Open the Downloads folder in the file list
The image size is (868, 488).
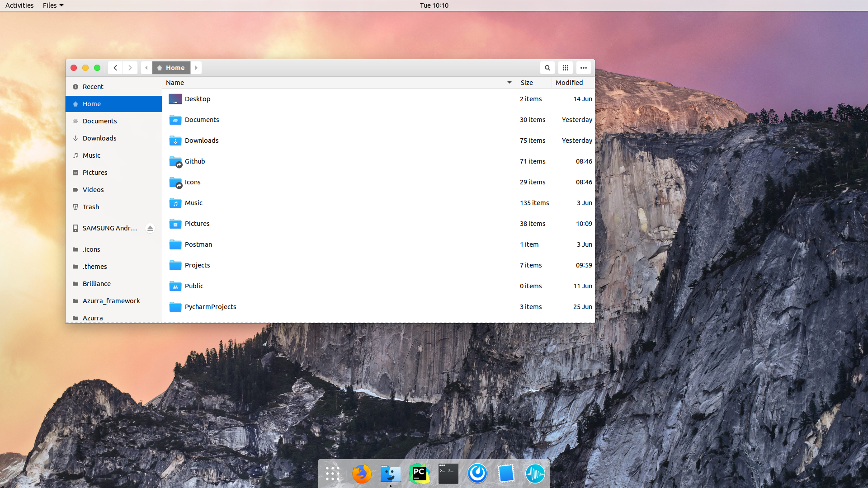coord(201,140)
